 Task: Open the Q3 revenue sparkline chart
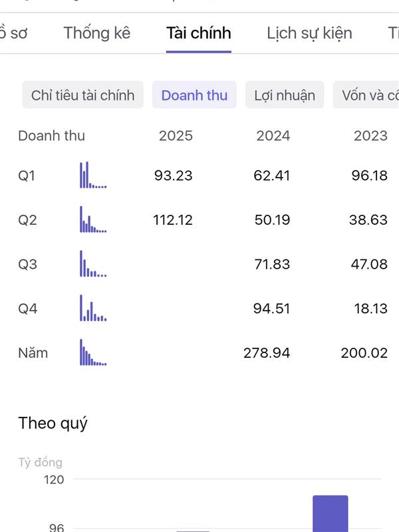point(93,263)
